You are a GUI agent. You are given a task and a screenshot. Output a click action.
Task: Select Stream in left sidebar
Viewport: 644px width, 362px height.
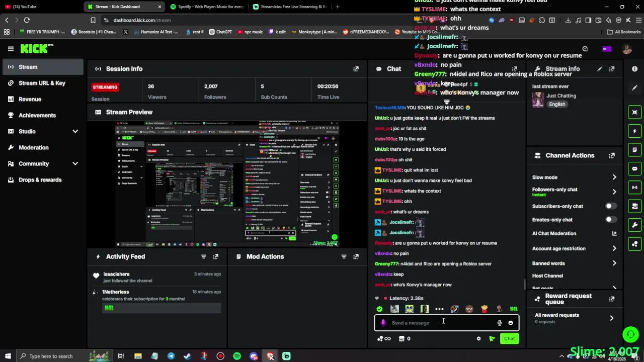tap(42, 67)
